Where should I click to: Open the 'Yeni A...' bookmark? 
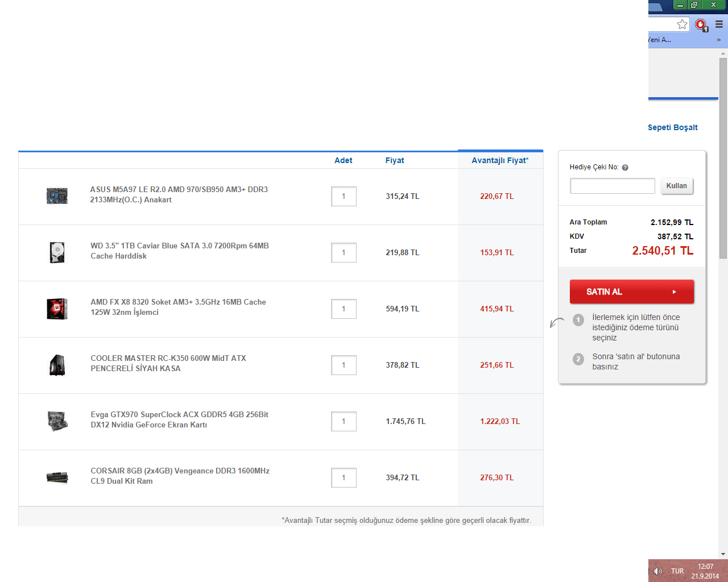660,40
